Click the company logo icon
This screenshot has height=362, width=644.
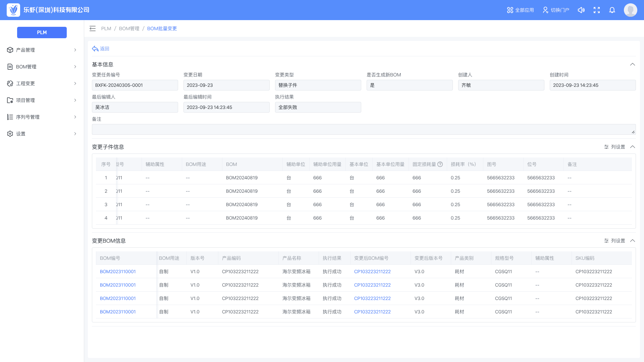[x=13, y=10]
